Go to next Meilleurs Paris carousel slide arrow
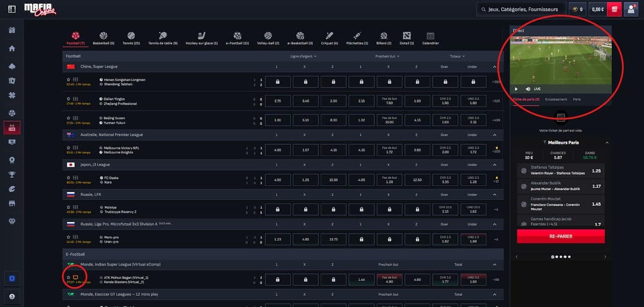The image size is (644, 307). (606, 257)
